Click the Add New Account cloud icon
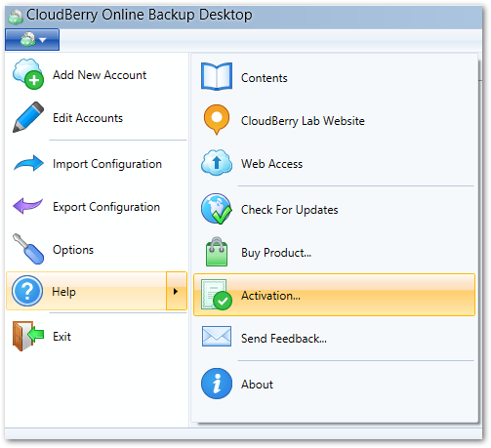Screen dimensions: 491x448 (28, 74)
